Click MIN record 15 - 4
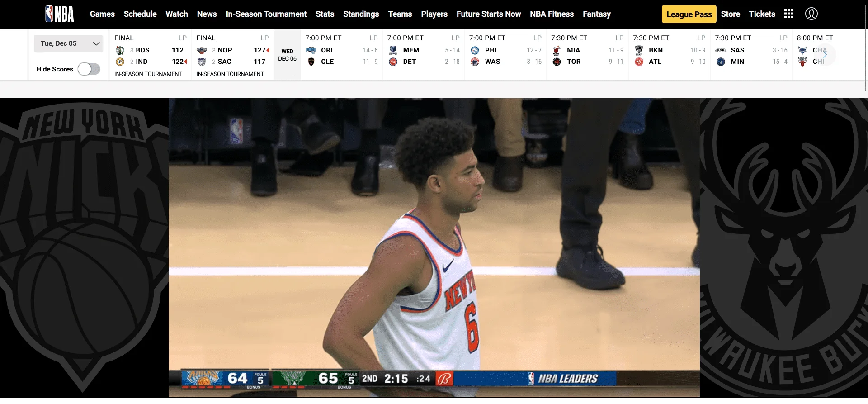 [x=780, y=62]
